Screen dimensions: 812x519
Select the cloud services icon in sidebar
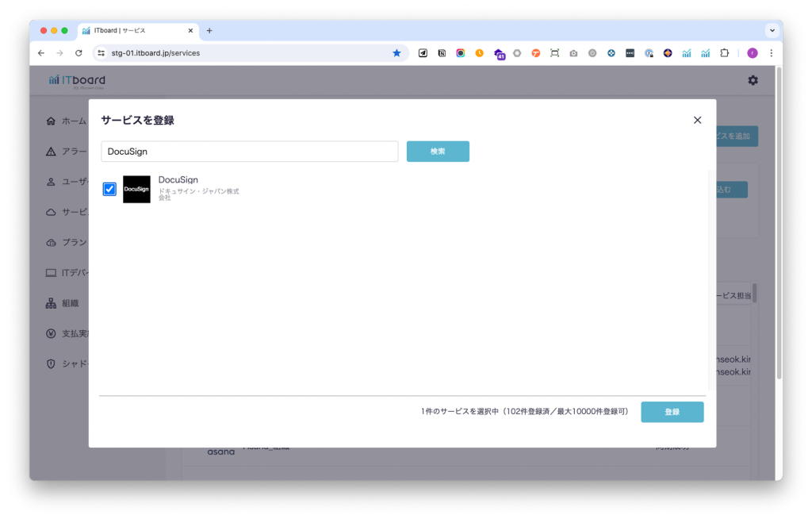pos(52,212)
